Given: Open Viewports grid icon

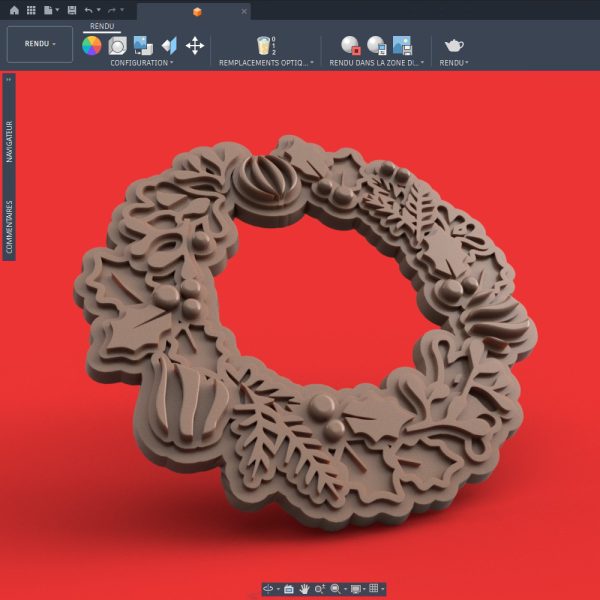Looking at the screenshot, I should click(374, 589).
